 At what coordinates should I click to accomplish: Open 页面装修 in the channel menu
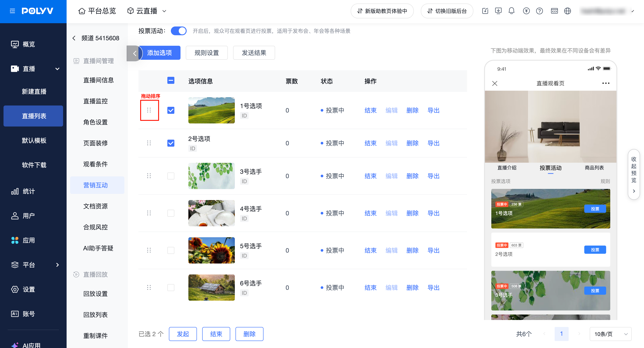[96, 143]
